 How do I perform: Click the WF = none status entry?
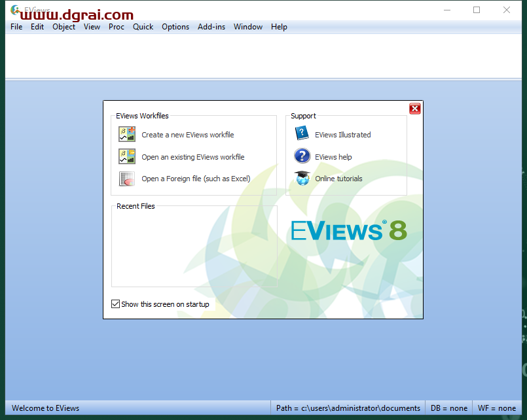pyautogui.click(x=497, y=408)
